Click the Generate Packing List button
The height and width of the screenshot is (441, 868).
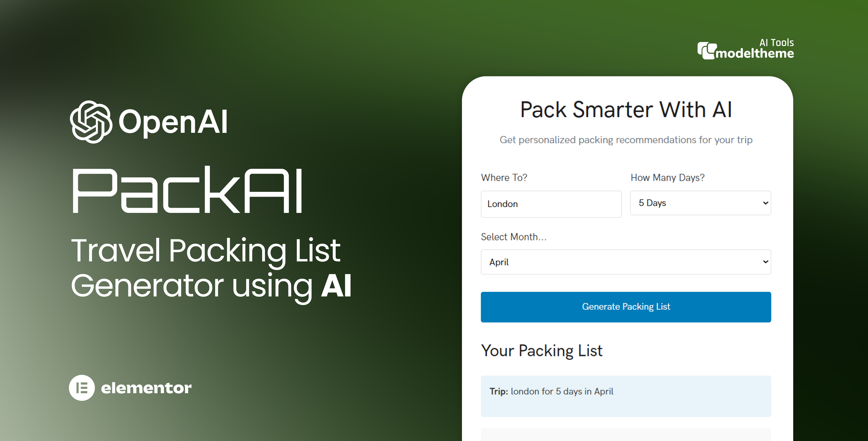626,307
